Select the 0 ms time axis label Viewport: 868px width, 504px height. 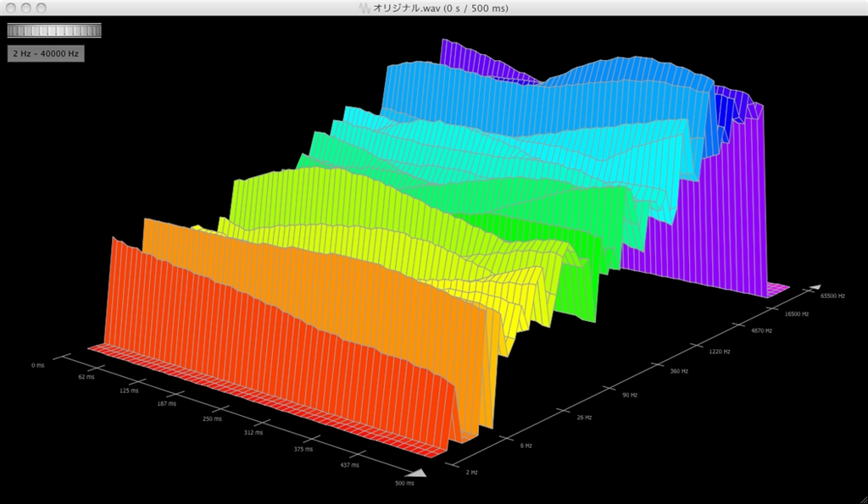(37, 365)
